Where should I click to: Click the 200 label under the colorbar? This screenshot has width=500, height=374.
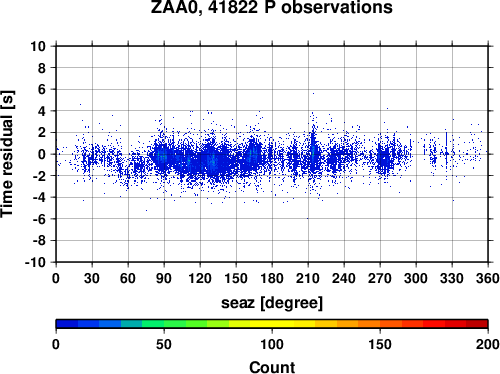(488, 344)
